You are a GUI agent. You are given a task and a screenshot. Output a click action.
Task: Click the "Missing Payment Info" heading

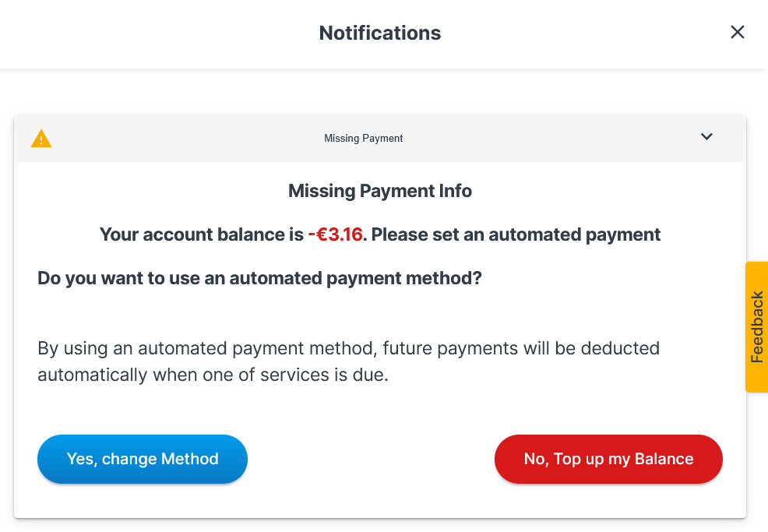tap(380, 191)
